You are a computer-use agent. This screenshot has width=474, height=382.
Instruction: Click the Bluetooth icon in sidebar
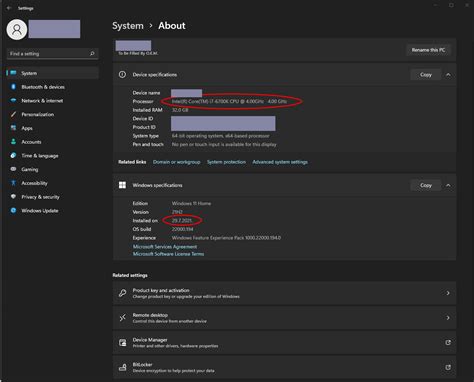[13, 87]
